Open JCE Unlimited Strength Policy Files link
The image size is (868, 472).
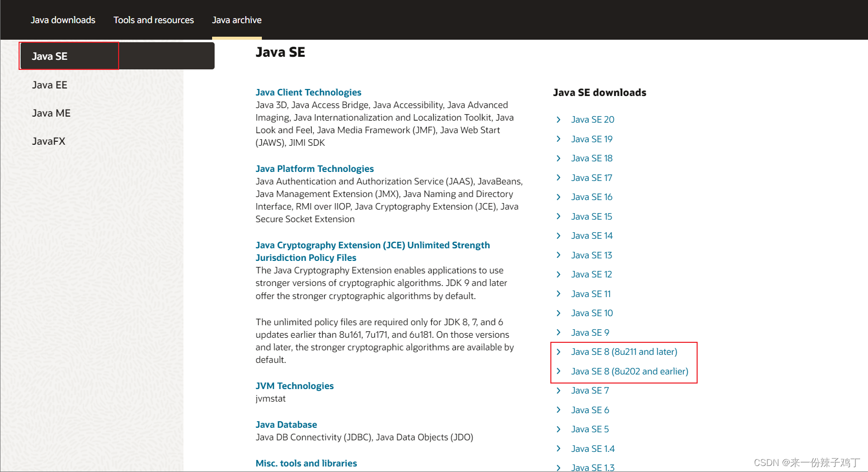[372, 251]
